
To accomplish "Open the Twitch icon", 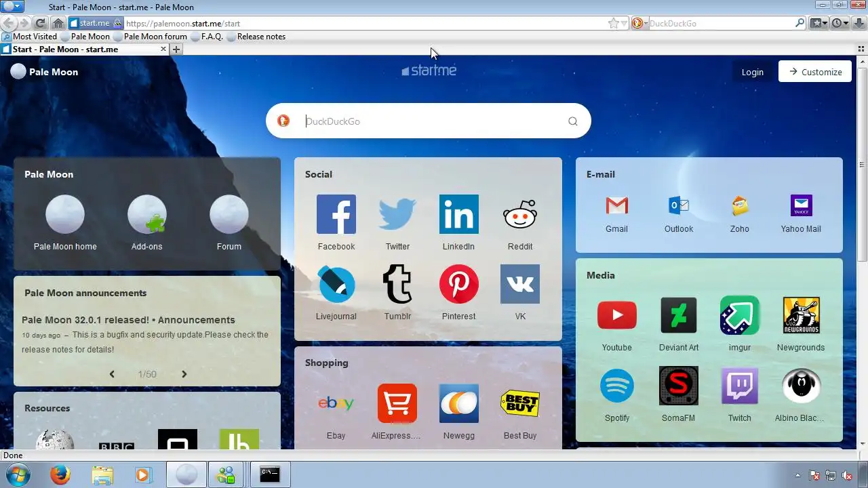I will coord(740,386).
